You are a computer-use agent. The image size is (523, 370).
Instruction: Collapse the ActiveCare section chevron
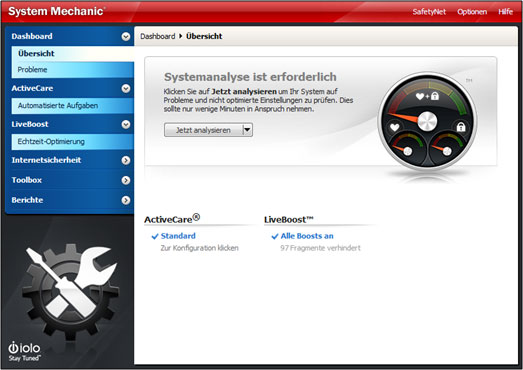point(126,88)
